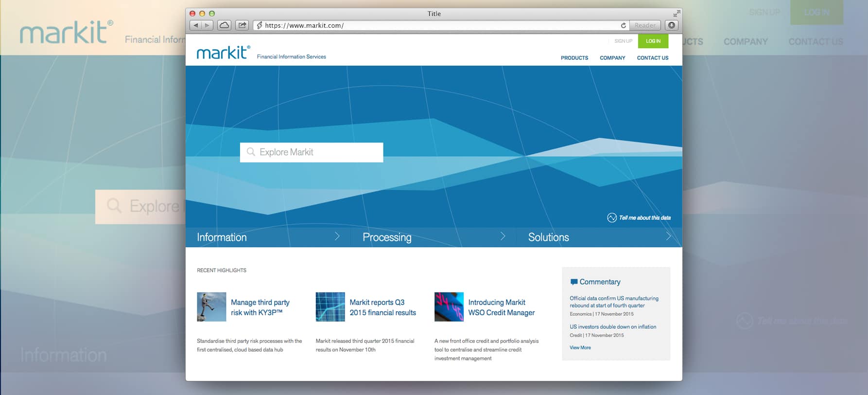Open the Products menu item
This screenshot has height=395, width=868.
coord(574,58)
